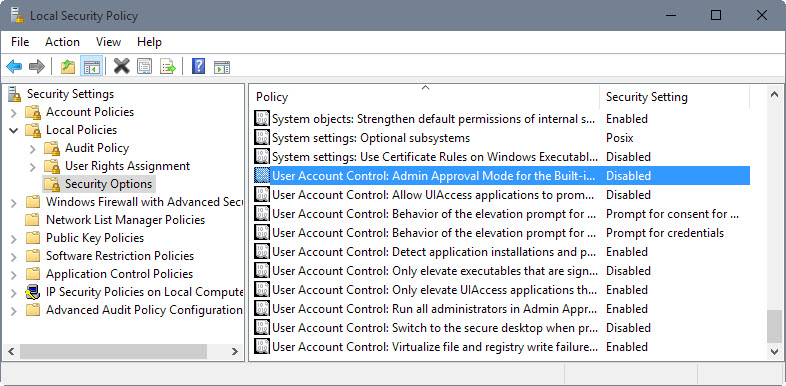
Task: Open Help via the blue question mark icon
Action: tap(199, 66)
